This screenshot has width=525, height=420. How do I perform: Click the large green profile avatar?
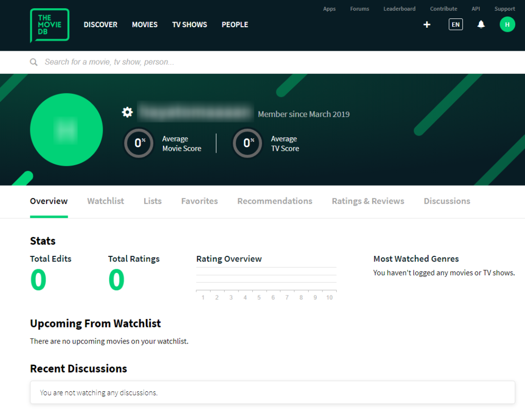pos(66,130)
